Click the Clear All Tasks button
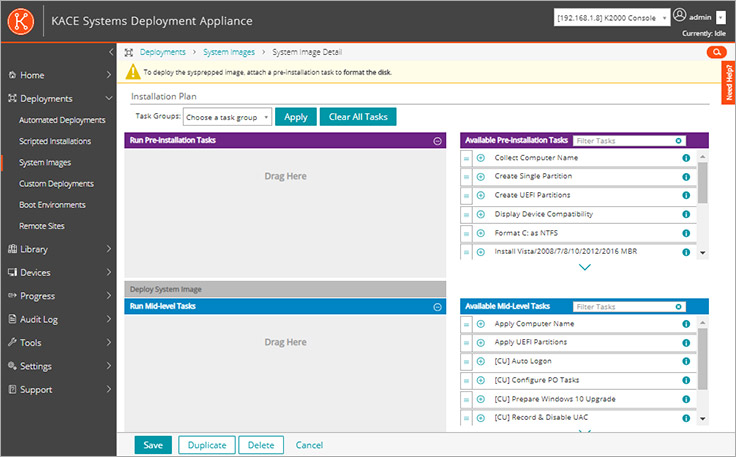The image size is (736, 457). point(358,117)
